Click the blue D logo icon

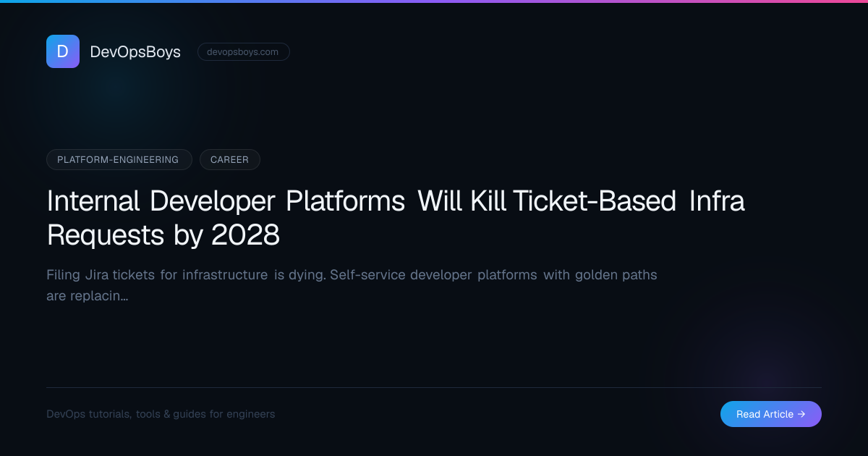click(x=63, y=51)
